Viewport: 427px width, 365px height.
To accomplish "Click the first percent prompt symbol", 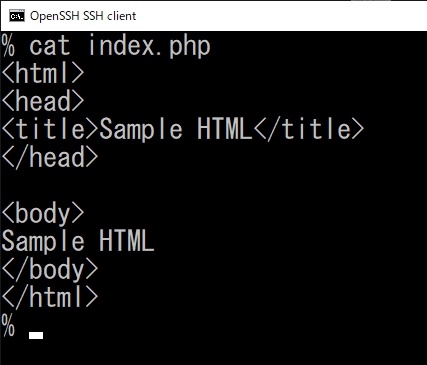I will click(8, 46).
